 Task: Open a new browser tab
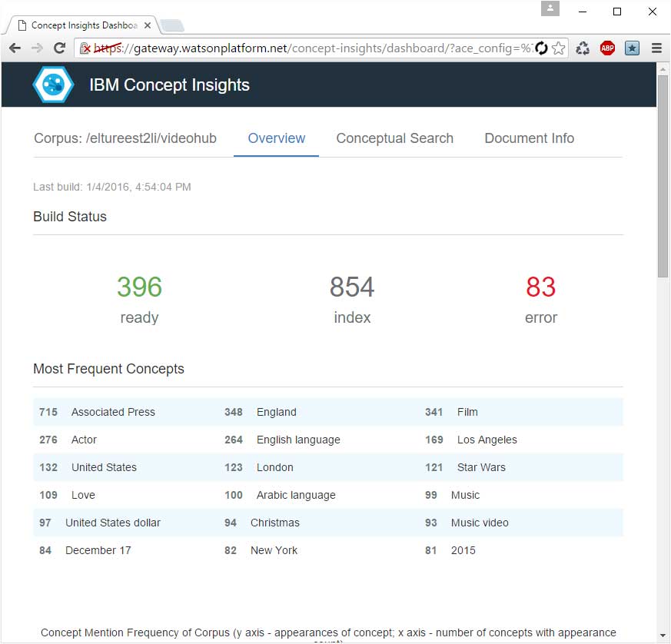[x=172, y=25]
